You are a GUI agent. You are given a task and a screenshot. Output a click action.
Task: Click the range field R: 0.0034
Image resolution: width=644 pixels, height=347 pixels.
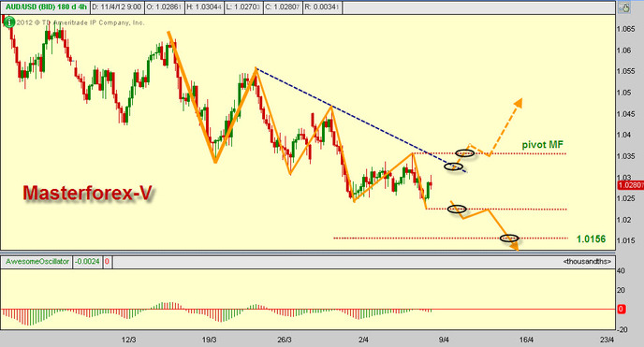click(x=322, y=7)
